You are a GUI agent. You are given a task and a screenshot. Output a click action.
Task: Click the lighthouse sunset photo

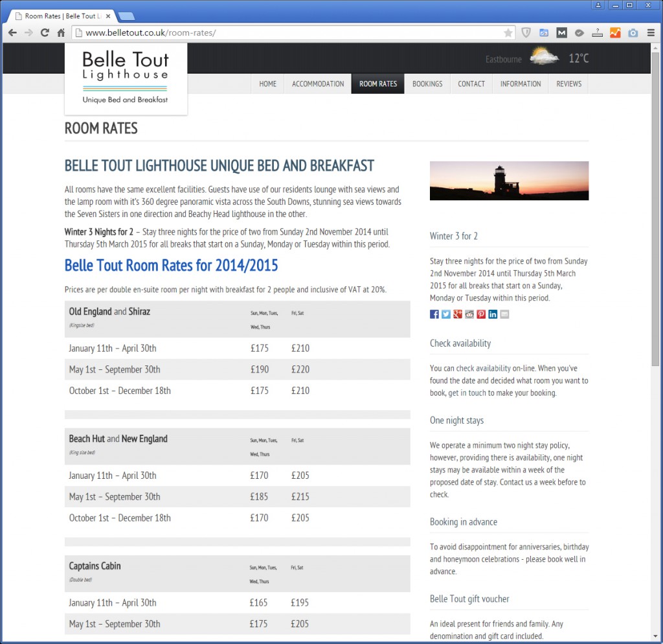click(509, 181)
